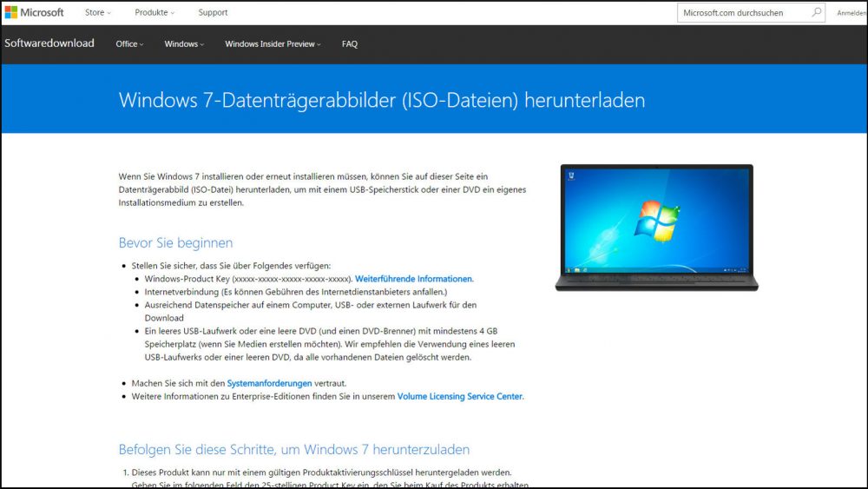The height and width of the screenshot is (489, 868).
Task: Expand the Windows Insider Preview menu
Action: point(273,43)
